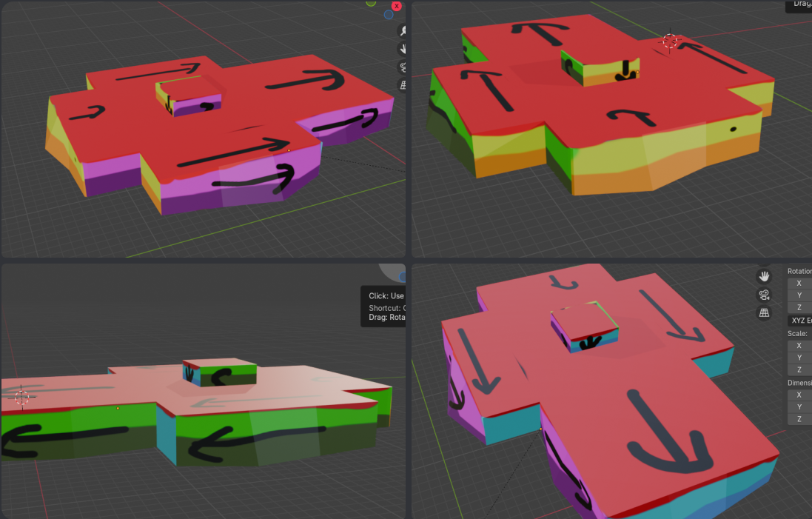Click the Scale Z field
Image resolution: width=812 pixels, height=519 pixels.
[x=799, y=369]
